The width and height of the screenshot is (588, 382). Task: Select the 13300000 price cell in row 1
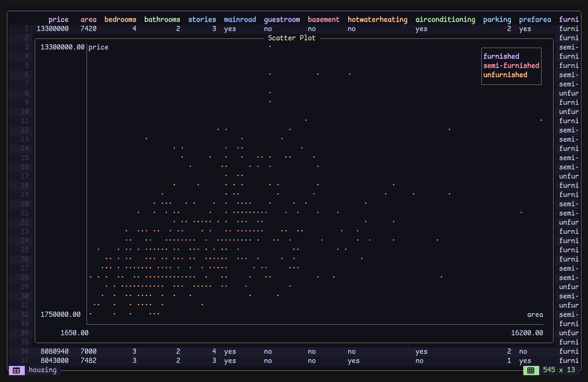coord(52,29)
